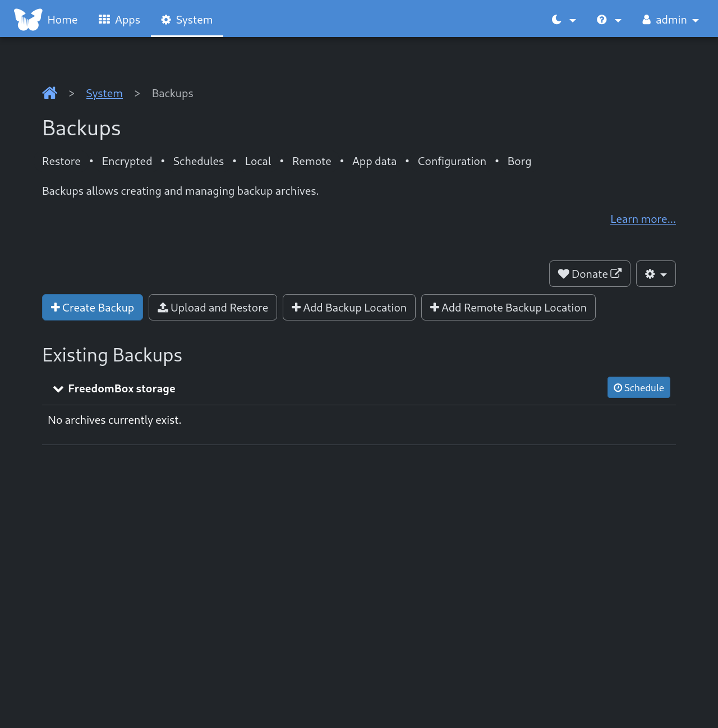This screenshot has height=728, width=718.
Task: Click Add Remote Backup Location button
Action: click(x=508, y=308)
